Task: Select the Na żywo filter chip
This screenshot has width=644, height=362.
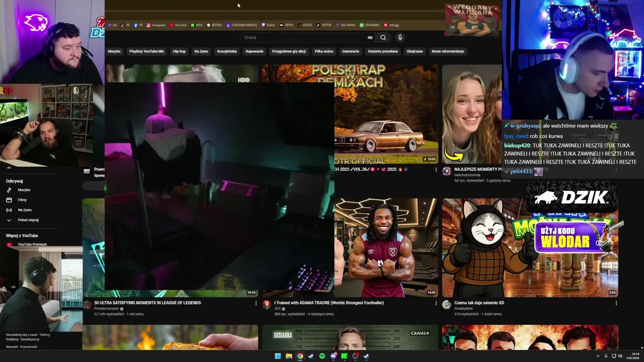Action: 201,51
